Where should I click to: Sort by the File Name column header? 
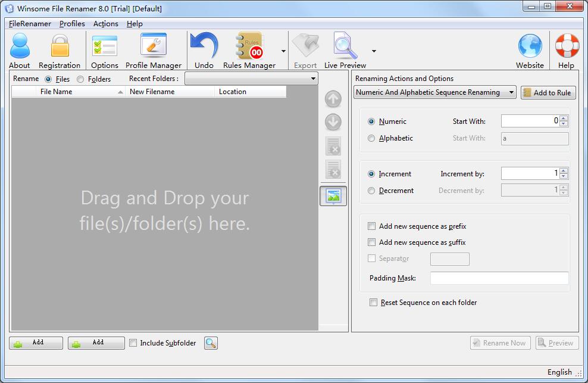(81, 92)
